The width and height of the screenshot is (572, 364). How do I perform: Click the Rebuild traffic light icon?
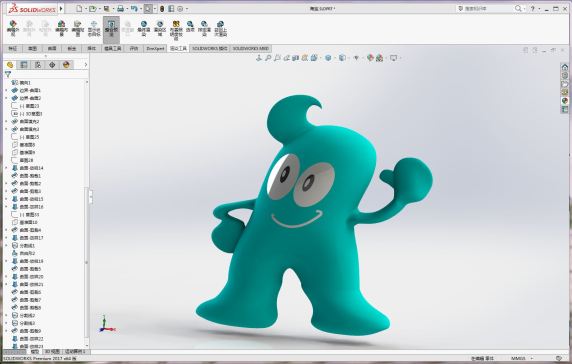162,8
